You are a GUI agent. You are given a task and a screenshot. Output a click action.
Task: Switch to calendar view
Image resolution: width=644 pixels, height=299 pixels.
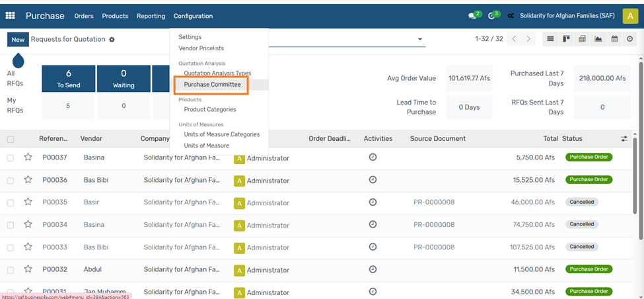(x=614, y=39)
